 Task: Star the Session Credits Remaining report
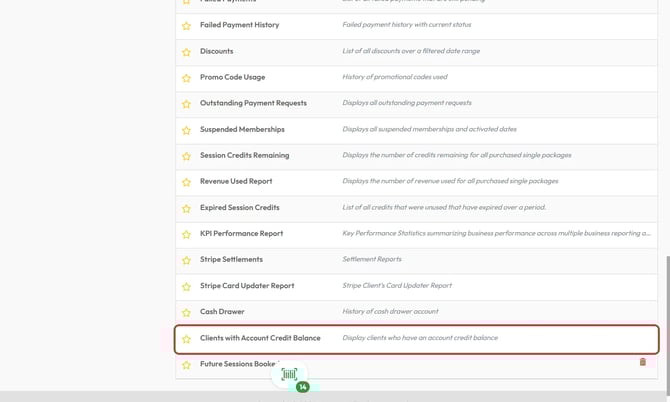186,156
